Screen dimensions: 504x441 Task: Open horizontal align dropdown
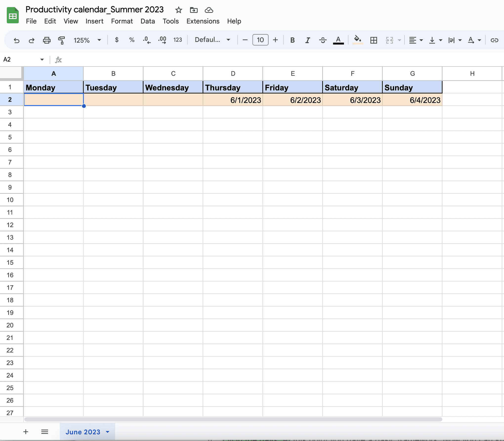coord(416,40)
